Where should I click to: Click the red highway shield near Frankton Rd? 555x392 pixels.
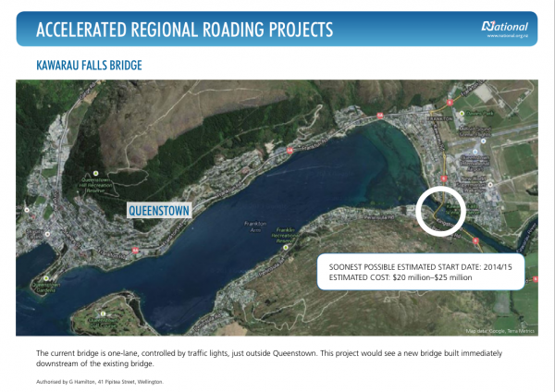coord(289,150)
